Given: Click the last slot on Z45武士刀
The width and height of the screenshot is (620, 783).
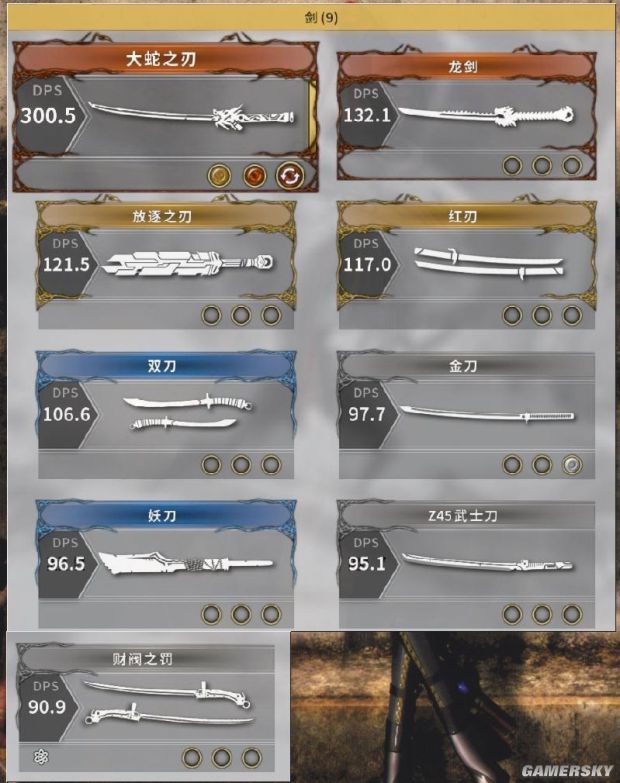Looking at the screenshot, I should pyautogui.click(x=572, y=614).
